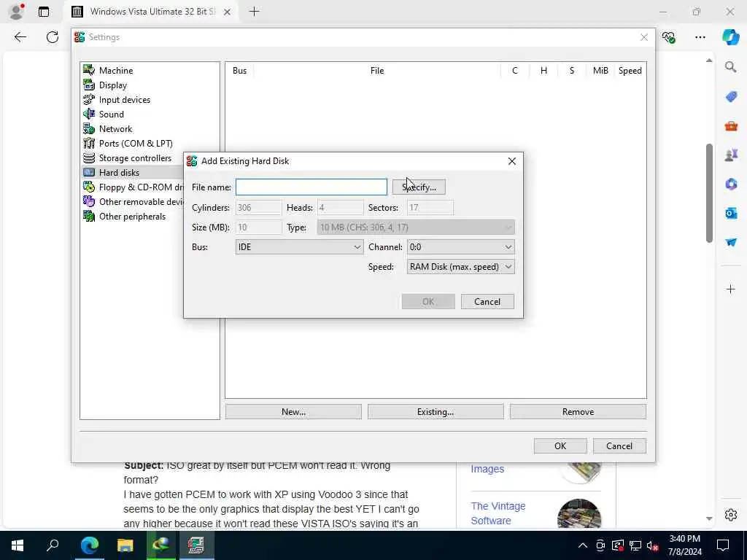Open Storage controllers category
Viewport: 747px width, 560px height.
135,158
